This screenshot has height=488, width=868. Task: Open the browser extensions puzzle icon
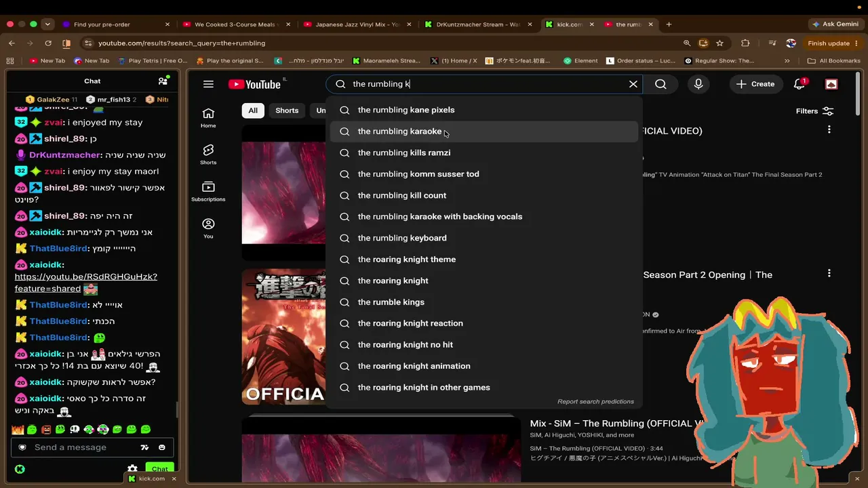745,43
